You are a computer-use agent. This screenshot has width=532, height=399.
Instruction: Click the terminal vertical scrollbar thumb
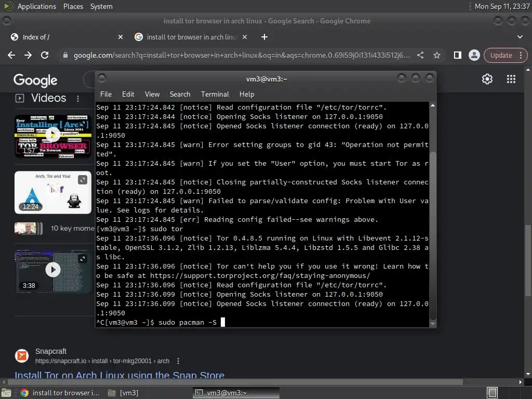433,236
